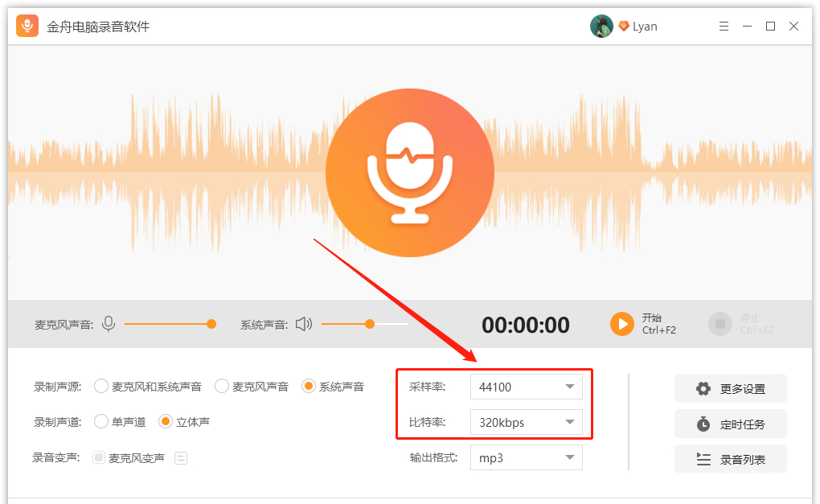Click the Lyan username
The height and width of the screenshot is (504, 820).
pos(645,27)
